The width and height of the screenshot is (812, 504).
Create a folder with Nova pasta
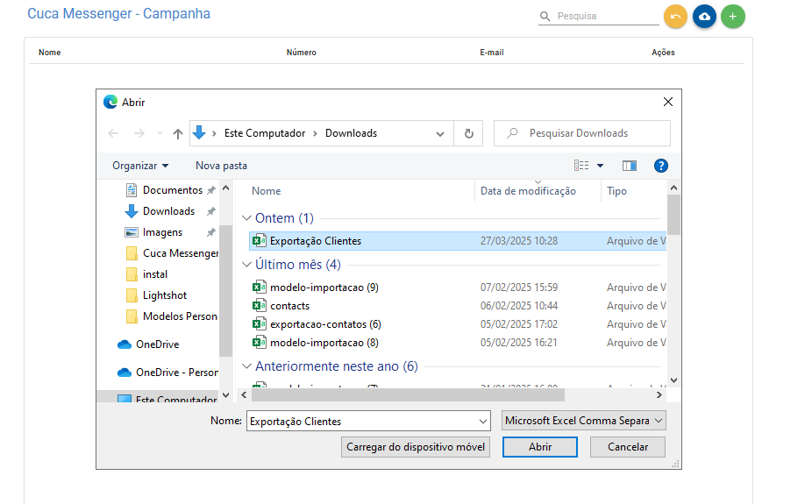[221, 166]
